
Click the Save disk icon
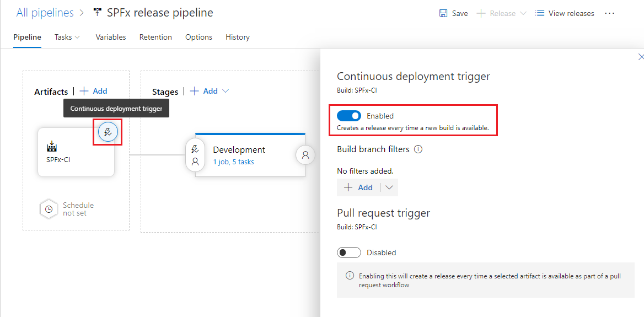443,13
